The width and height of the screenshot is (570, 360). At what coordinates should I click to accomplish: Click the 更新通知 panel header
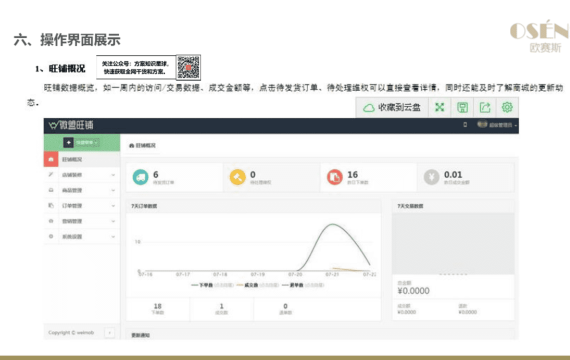click(x=320, y=335)
